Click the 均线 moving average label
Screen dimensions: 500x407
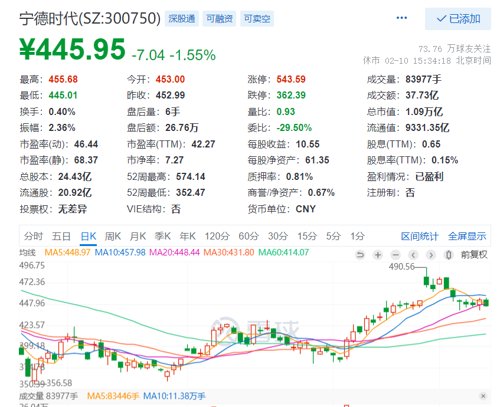[x=27, y=252]
